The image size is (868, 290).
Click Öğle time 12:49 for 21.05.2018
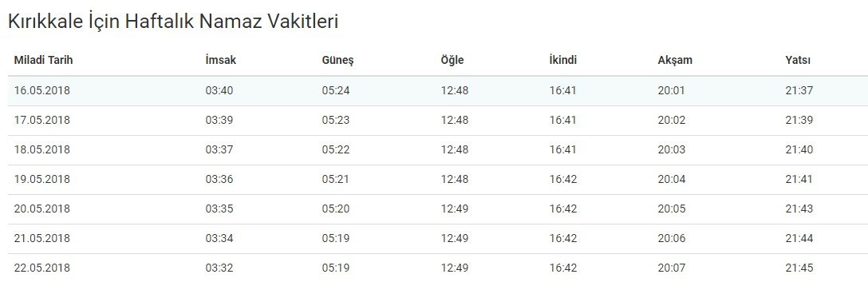(x=455, y=238)
